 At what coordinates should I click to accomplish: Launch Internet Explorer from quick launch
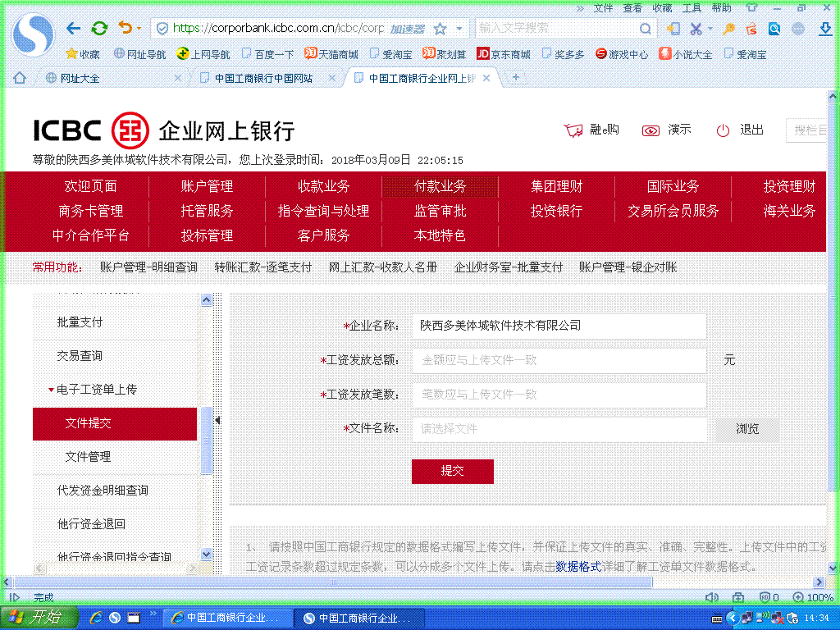click(97, 618)
